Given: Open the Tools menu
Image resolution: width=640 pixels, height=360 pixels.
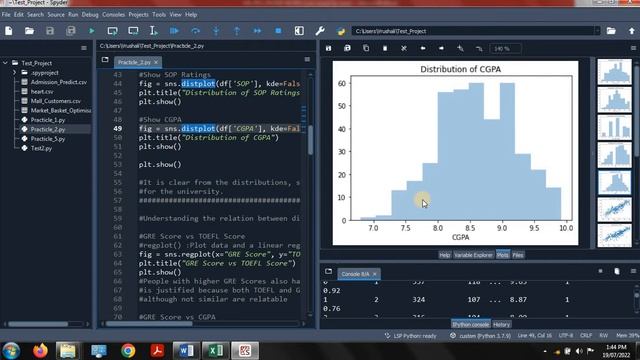Looking at the screenshot, I should [x=159, y=15].
